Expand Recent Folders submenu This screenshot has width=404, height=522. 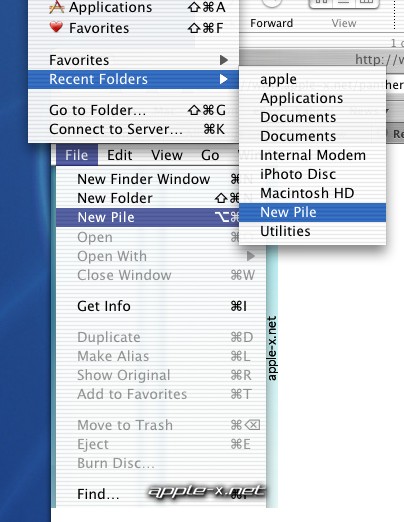(133, 79)
